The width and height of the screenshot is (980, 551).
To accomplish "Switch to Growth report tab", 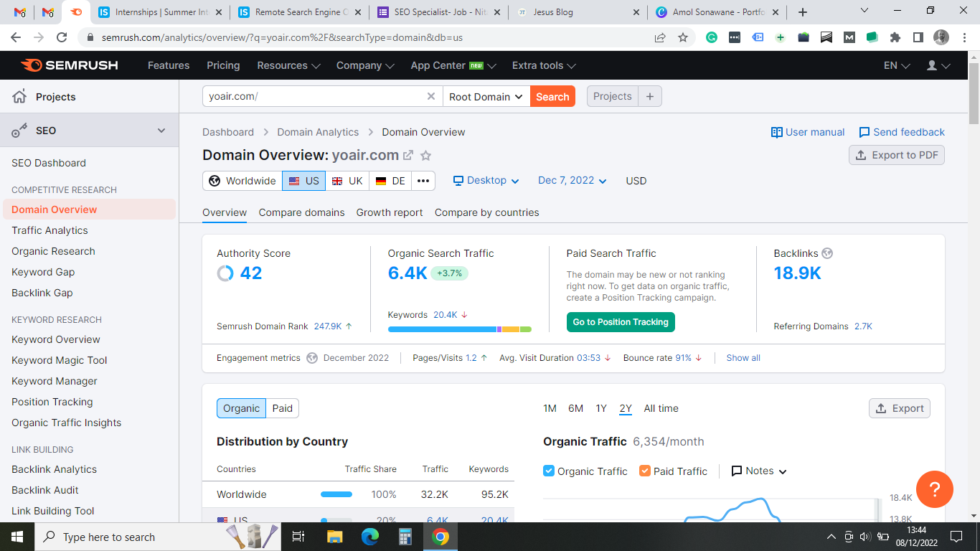I will [x=390, y=212].
